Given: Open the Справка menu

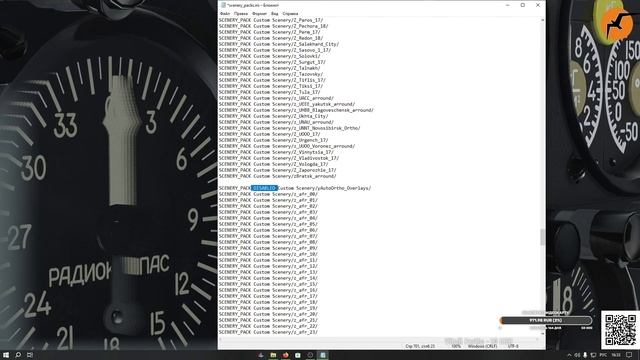Looking at the screenshot, I should pyautogui.click(x=290, y=13).
